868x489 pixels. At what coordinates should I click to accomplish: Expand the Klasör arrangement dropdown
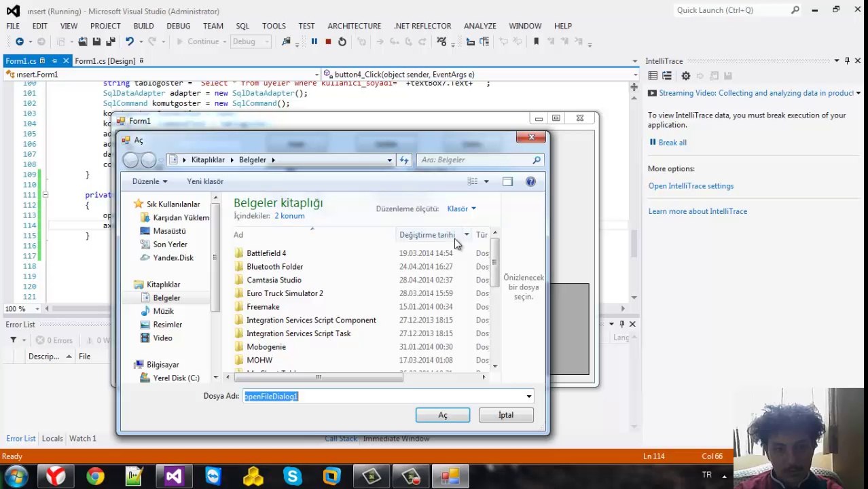[461, 209]
